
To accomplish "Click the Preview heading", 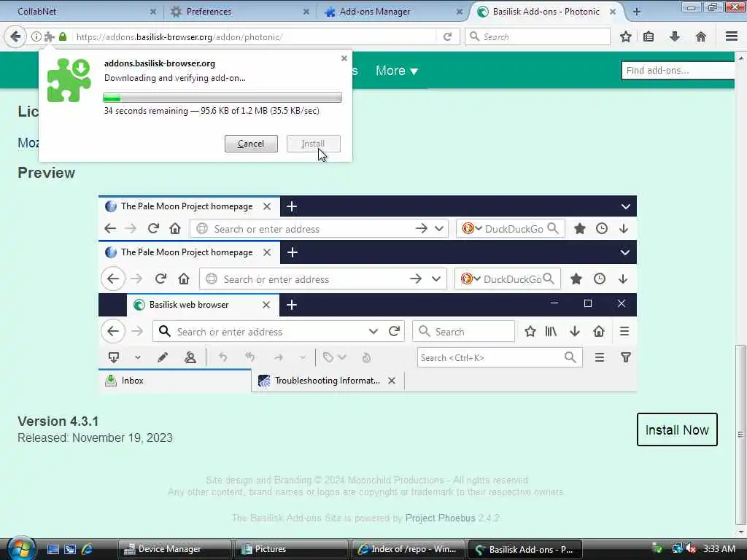I will click(46, 173).
